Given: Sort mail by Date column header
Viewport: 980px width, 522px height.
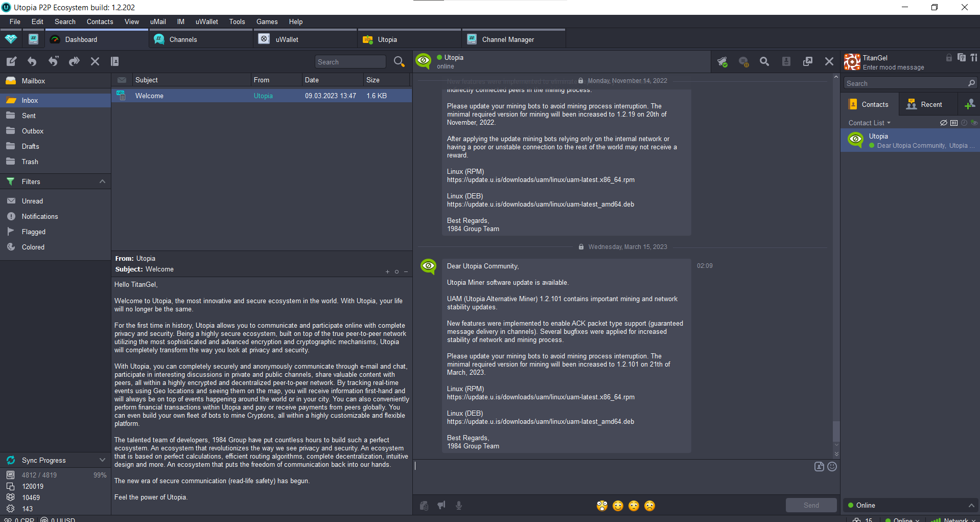Looking at the screenshot, I should (332, 80).
